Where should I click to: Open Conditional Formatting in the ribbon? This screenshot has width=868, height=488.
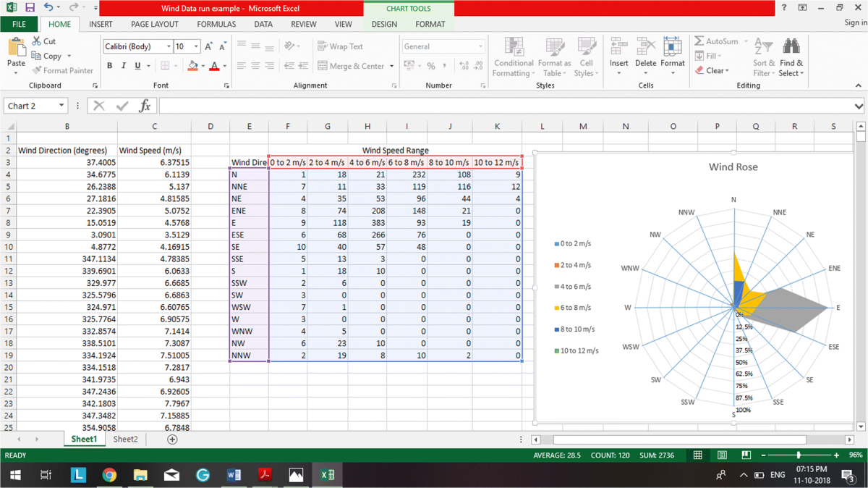click(x=514, y=58)
